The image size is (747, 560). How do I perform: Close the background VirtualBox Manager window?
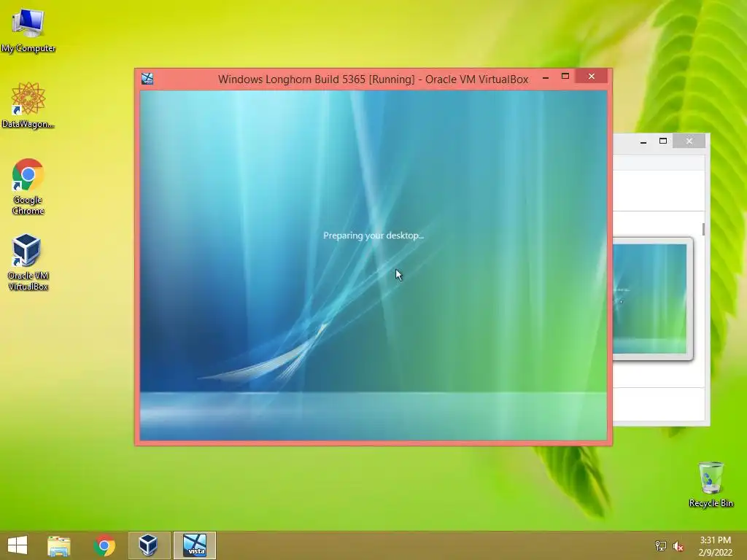(689, 141)
